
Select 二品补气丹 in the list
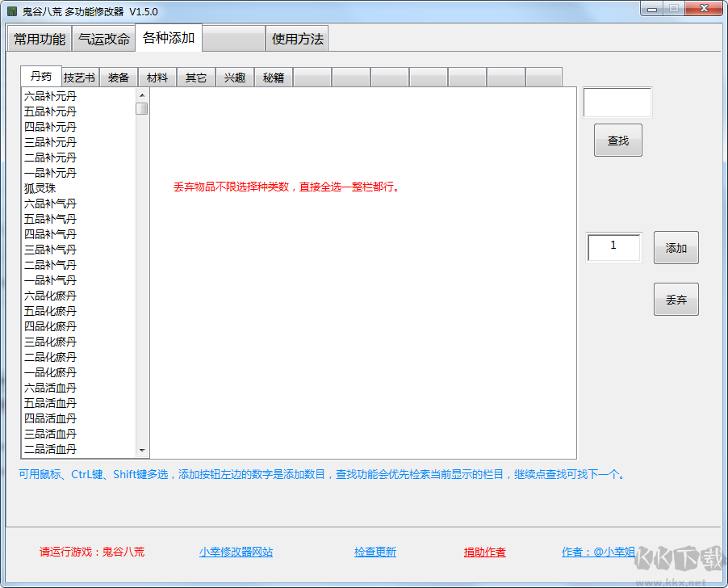point(50,265)
